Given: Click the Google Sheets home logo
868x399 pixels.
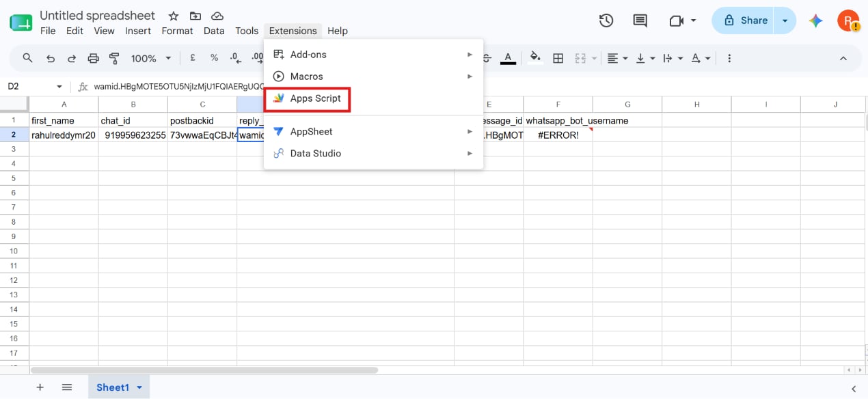Looking at the screenshot, I should click(x=21, y=23).
